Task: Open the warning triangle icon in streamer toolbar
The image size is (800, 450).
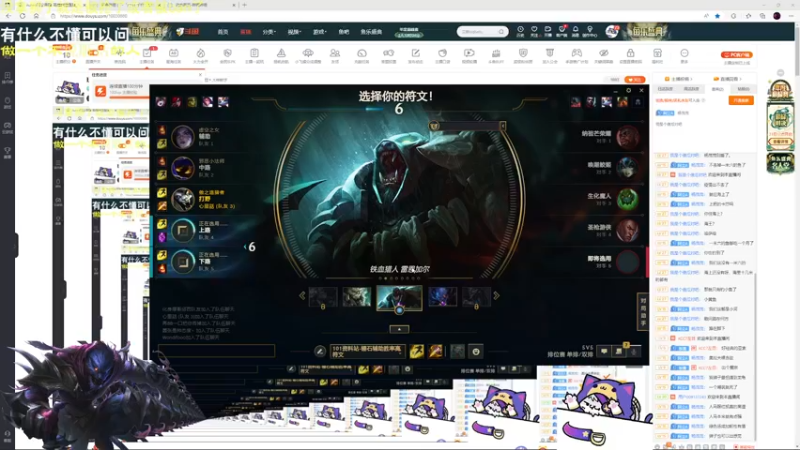Action: tap(281, 55)
